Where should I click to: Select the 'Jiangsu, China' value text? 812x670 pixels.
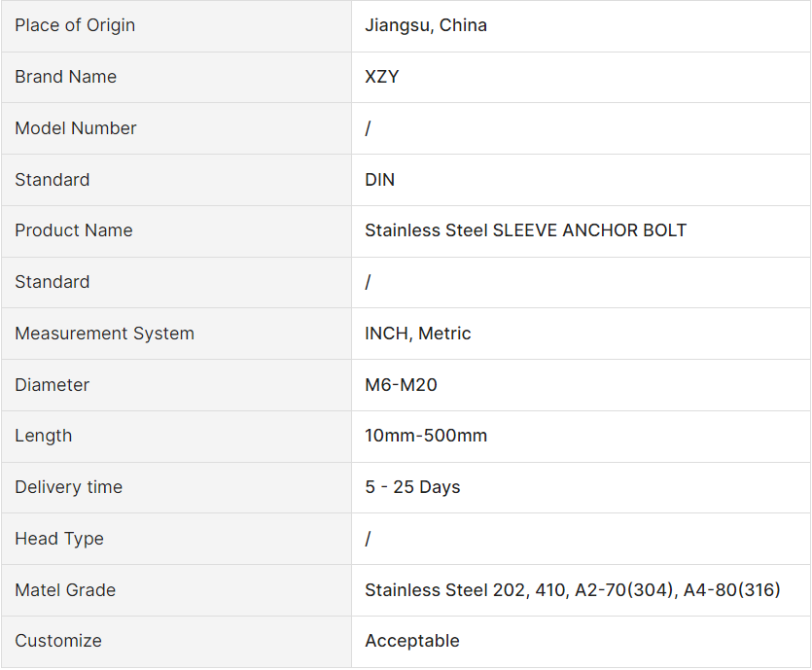pyautogui.click(x=426, y=25)
